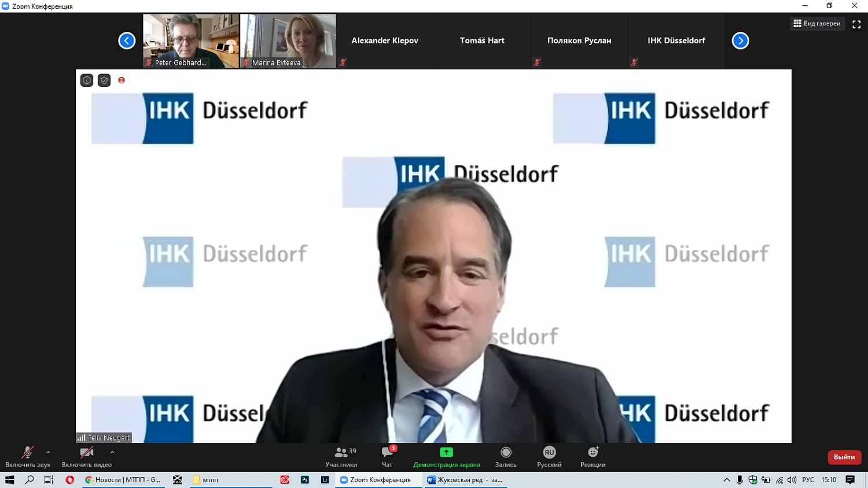Screen dimensions: 868x488
Task: Click the red recording indicator
Action: (x=122, y=80)
